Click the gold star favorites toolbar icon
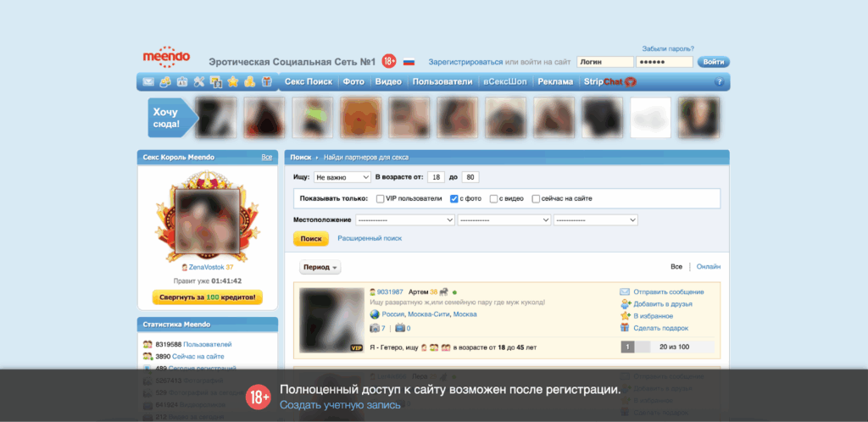This screenshot has height=422, width=868. click(x=232, y=82)
